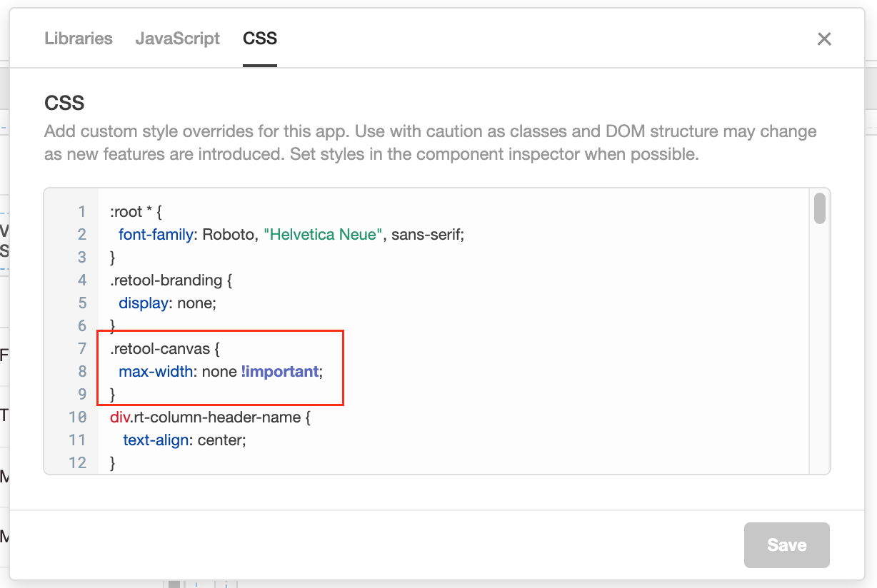Select the CSS tab

(x=259, y=39)
